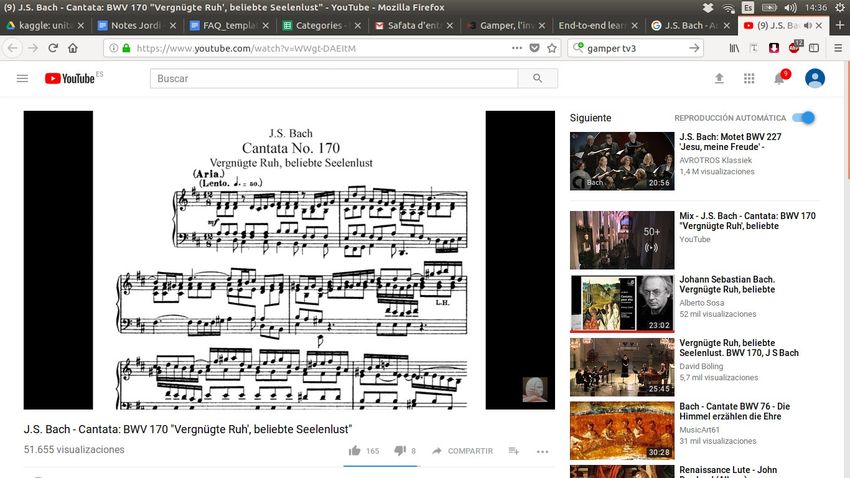Open the 14:36 clock menu

point(816,8)
